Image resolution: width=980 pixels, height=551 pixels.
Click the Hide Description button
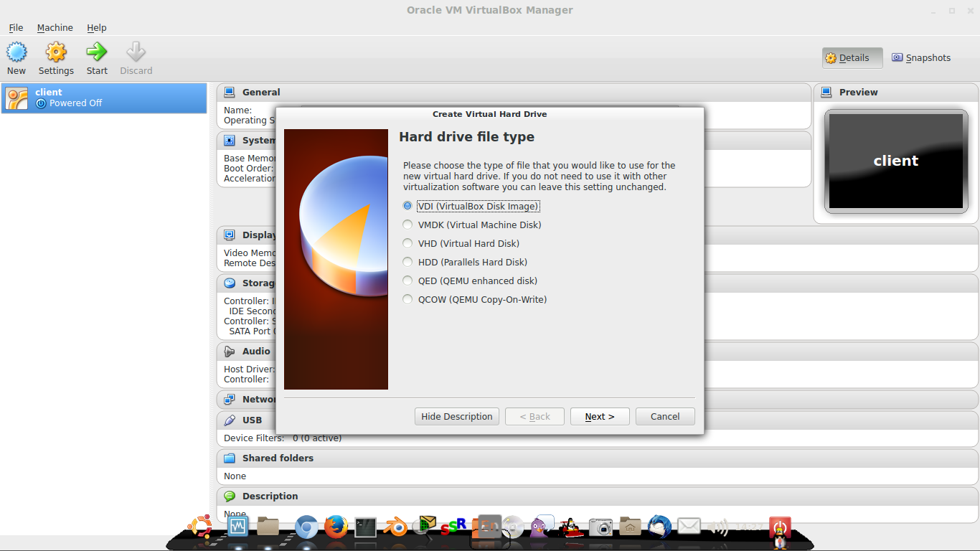point(456,417)
